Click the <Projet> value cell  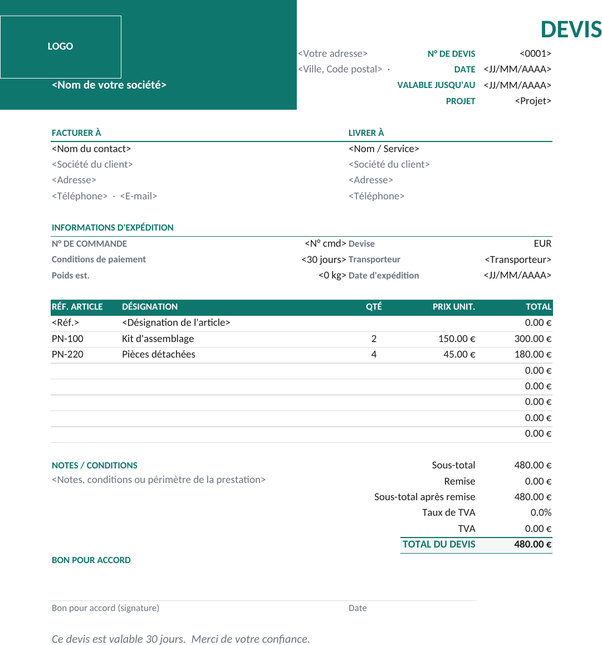(x=533, y=101)
